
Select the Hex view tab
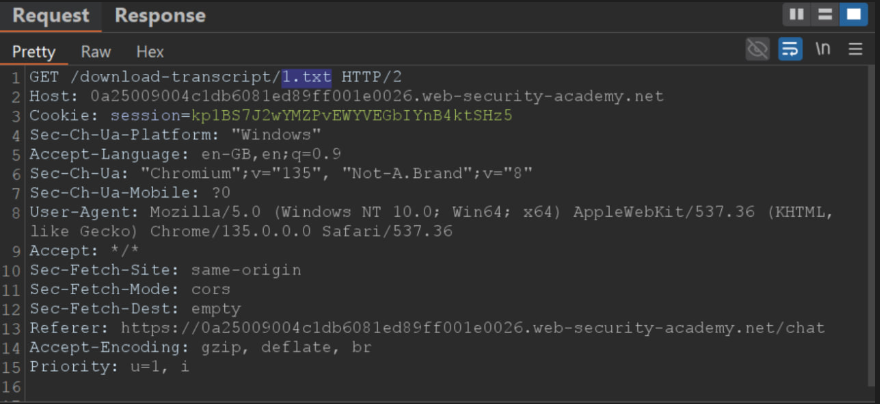pyautogui.click(x=150, y=52)
